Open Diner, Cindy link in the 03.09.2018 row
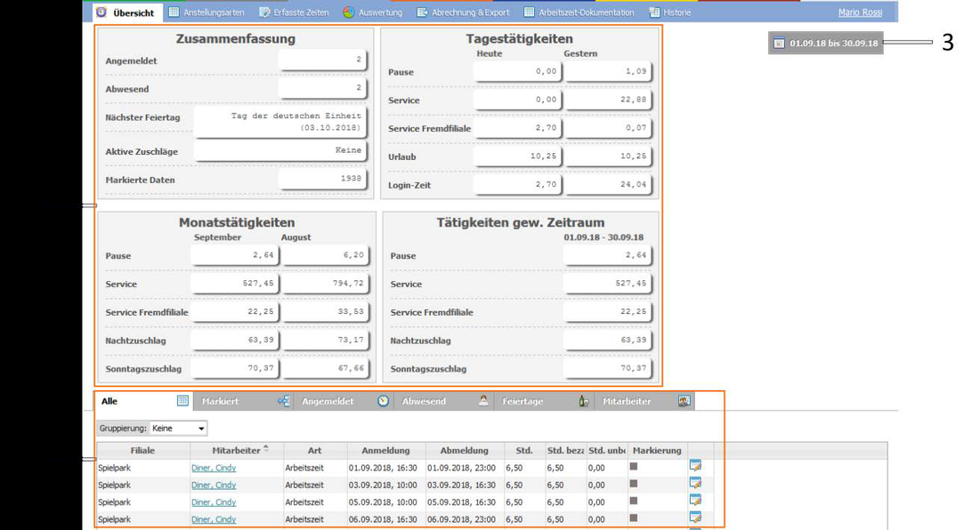Image resolution: width=980 pixels, height=530 pixels. click(214, 485)
